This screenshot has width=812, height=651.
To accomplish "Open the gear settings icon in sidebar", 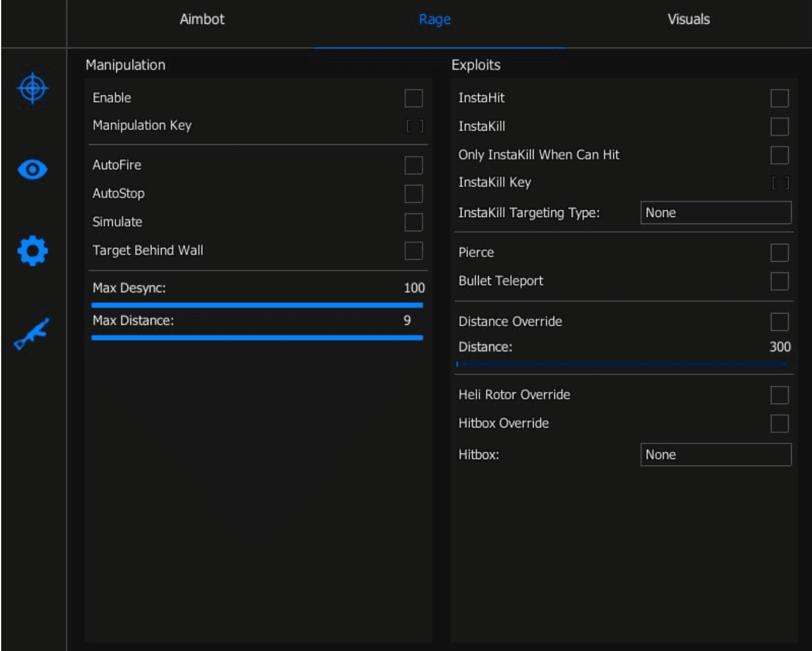I will pyautogui.click(x=33, y=250).
